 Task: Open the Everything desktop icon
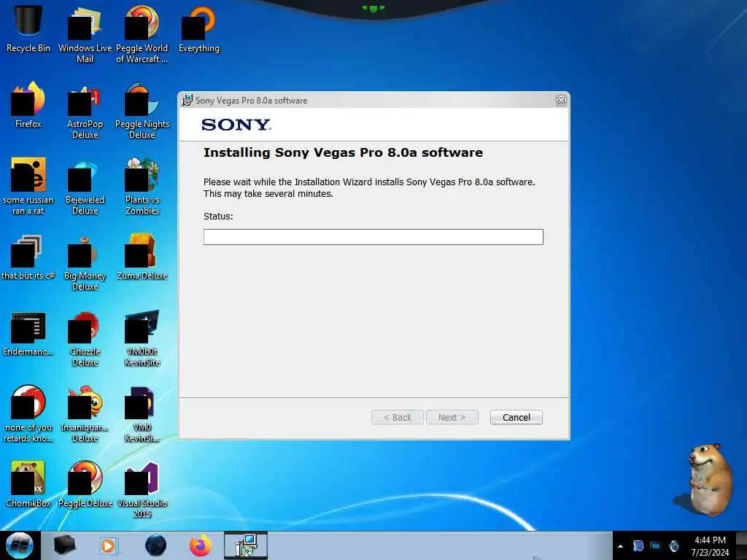tap(198, 28)
